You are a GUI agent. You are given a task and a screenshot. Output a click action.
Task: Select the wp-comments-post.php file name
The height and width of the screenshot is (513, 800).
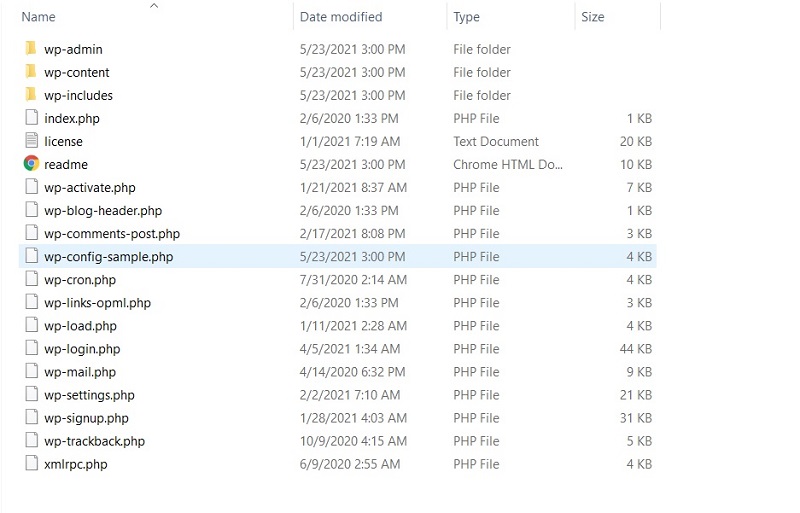pyautogui.click(x=112, y=234)
